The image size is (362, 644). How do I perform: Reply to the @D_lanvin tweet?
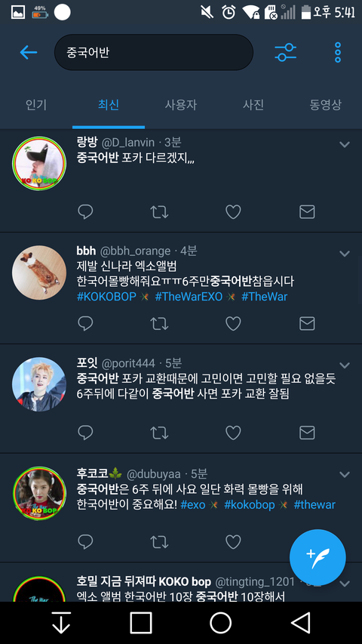point(85,212)
